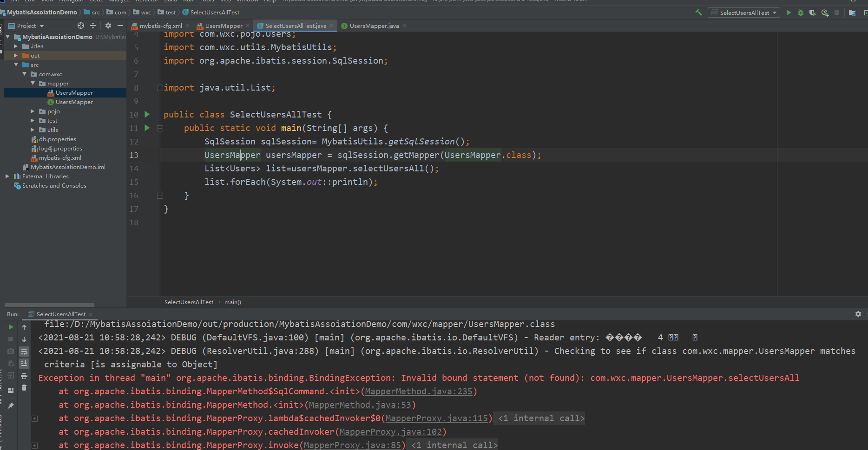The image size is (868, 450).
Task: Expand External Libraries in the Project panel
Action: [7, 176]
